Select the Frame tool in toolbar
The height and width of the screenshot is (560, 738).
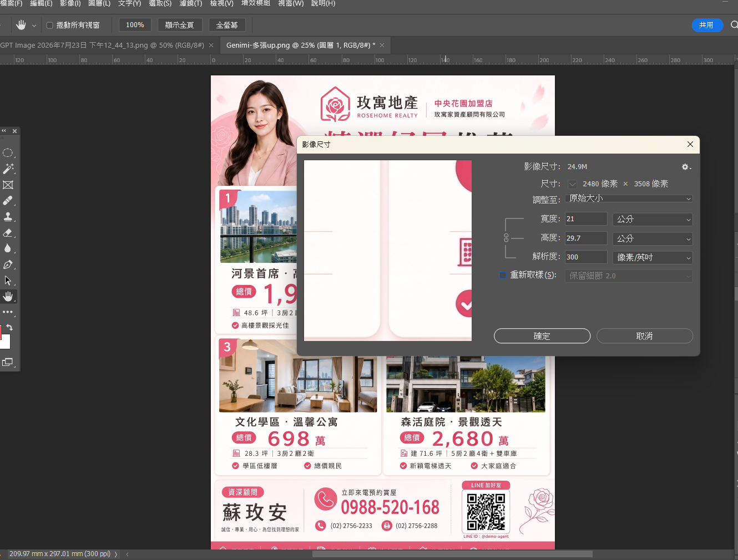point(8,185)
